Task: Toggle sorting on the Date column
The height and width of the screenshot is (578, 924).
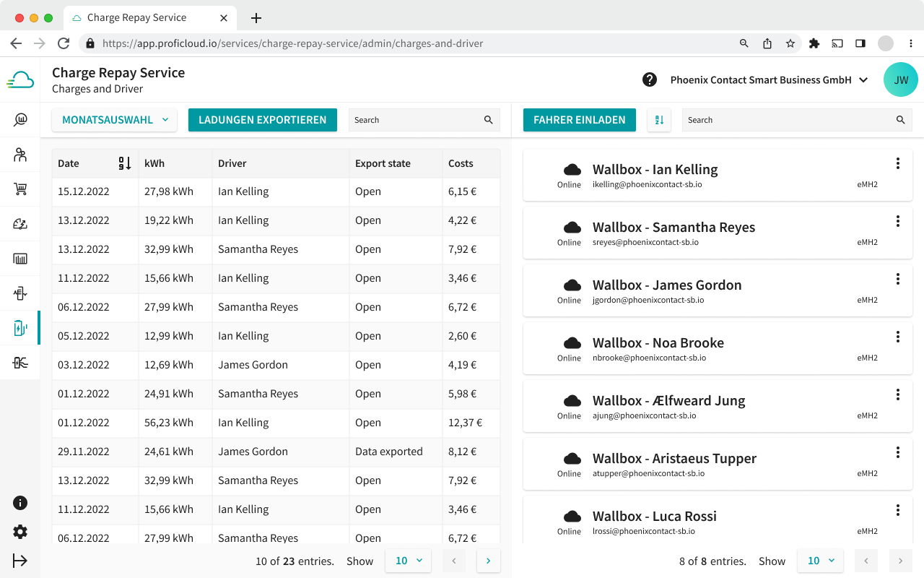Action: click(124, 163)
